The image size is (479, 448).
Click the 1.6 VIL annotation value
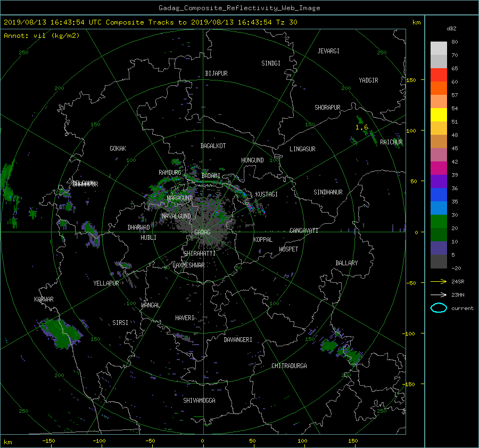click(x=362, y=127)
